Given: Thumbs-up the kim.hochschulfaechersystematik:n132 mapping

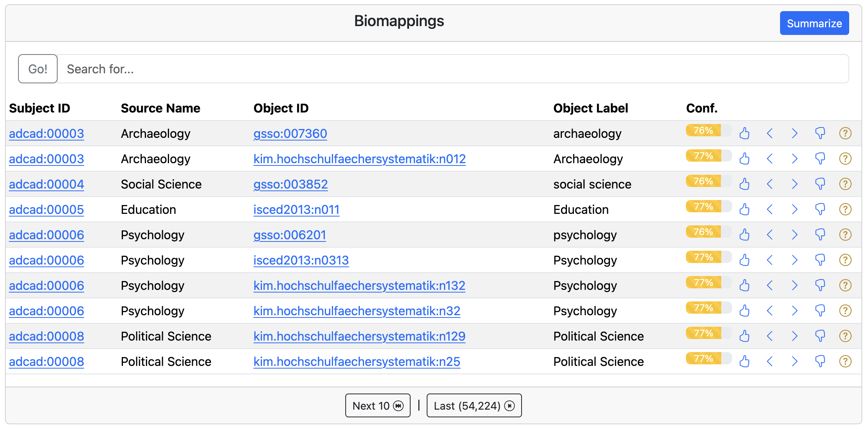Looking at the screenshot, I should pyautogui.click(x=744, y=285).
